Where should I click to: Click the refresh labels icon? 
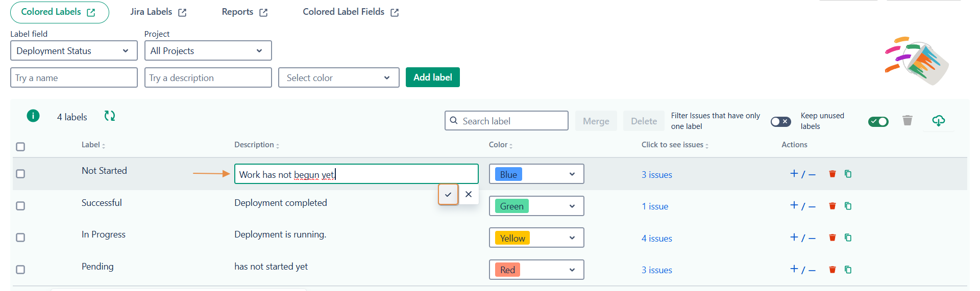[x=110, y=116]
